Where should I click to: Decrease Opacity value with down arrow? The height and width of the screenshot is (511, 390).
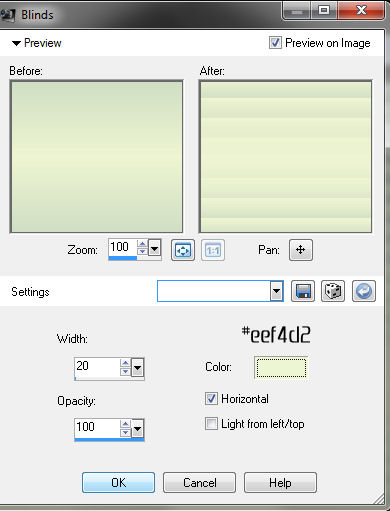125,433
